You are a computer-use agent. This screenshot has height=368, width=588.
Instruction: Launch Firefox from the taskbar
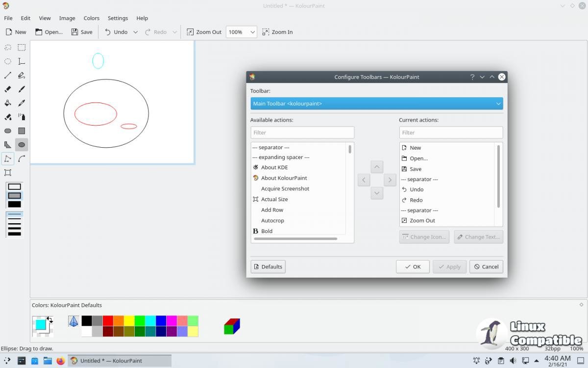click(x=60, y=361)
